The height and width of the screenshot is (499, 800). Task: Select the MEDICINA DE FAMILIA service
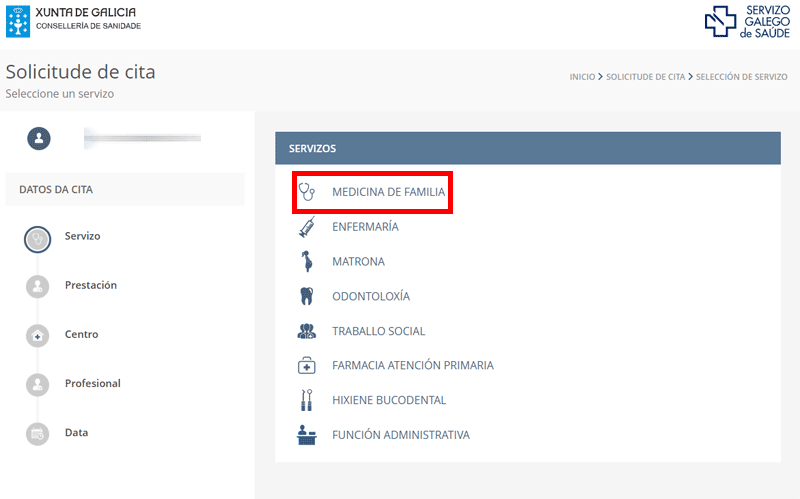(389, 192)
